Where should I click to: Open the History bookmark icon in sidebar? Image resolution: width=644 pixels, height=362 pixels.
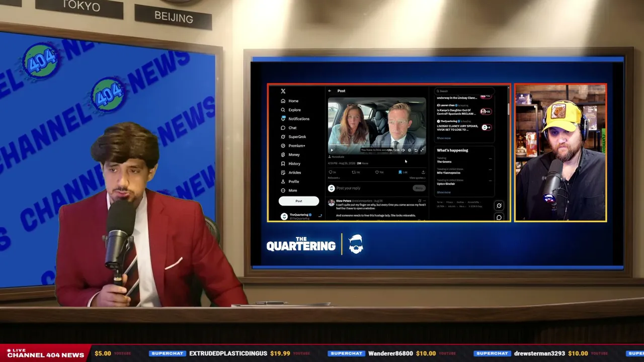click(283, 163)
